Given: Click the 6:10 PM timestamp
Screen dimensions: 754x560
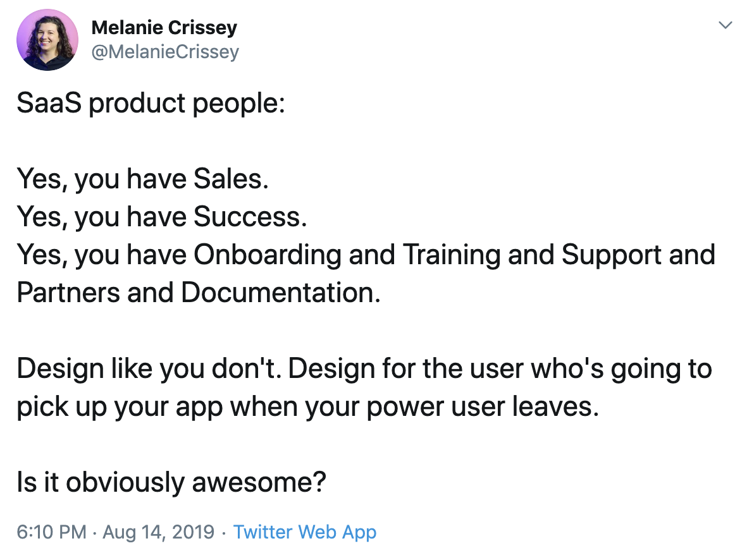Looking at the screenshot, I should pos(51,532).
